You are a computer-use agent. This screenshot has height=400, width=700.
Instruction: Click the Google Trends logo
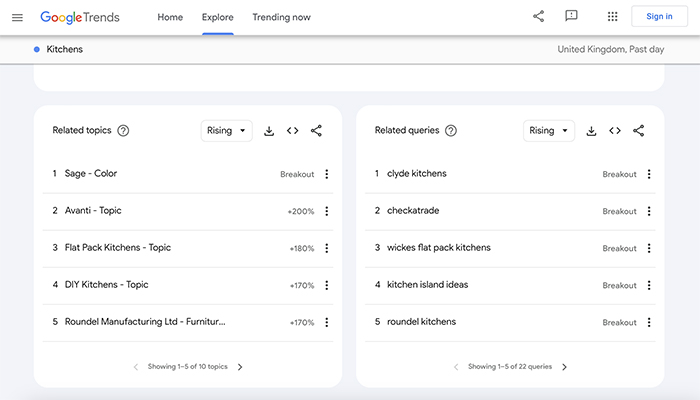point(80,17)
